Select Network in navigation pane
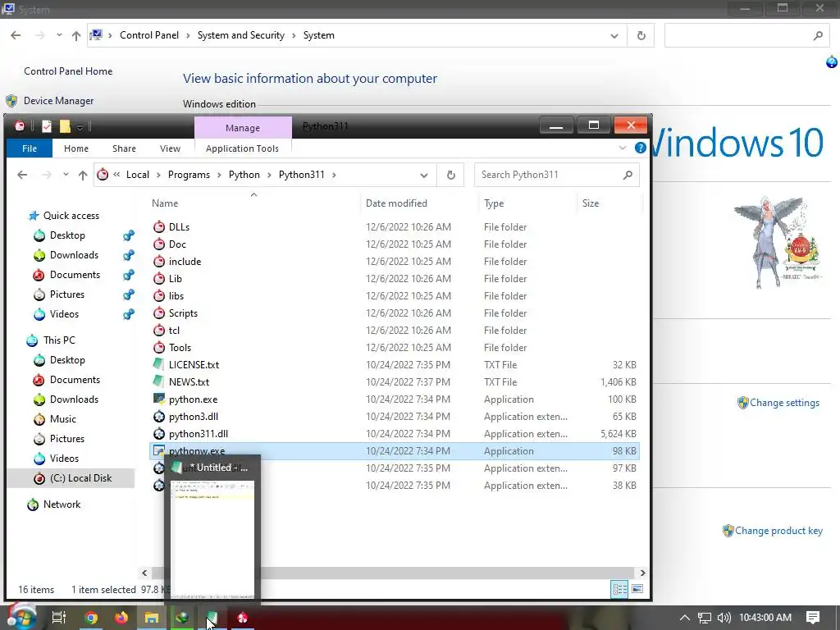 coord(62,504)
